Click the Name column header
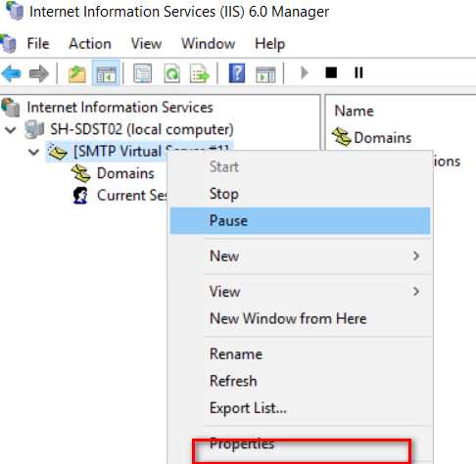This screenshot has width=476, height=464. 355,111
